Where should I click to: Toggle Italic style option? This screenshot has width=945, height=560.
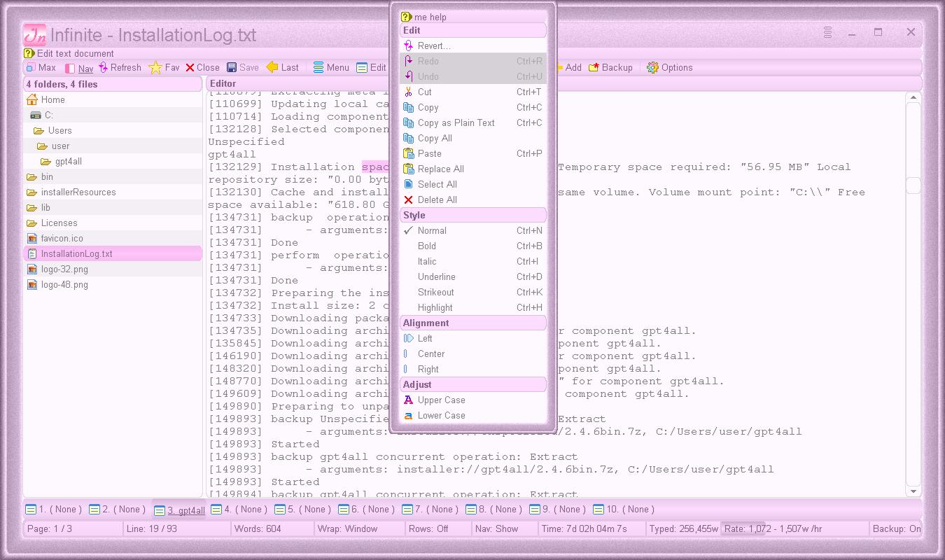[x=473, y=261]
